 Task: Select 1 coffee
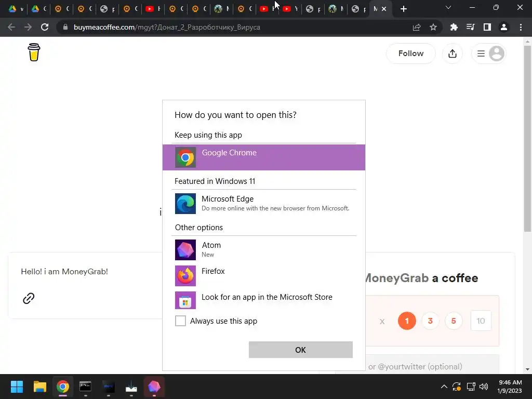click(x=407, y=321)
